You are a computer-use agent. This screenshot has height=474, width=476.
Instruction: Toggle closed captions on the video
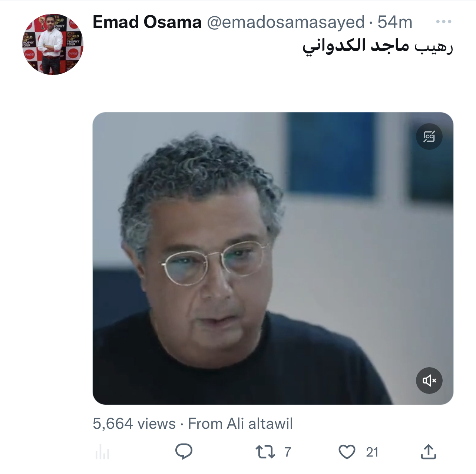click(x=429, y=136)
